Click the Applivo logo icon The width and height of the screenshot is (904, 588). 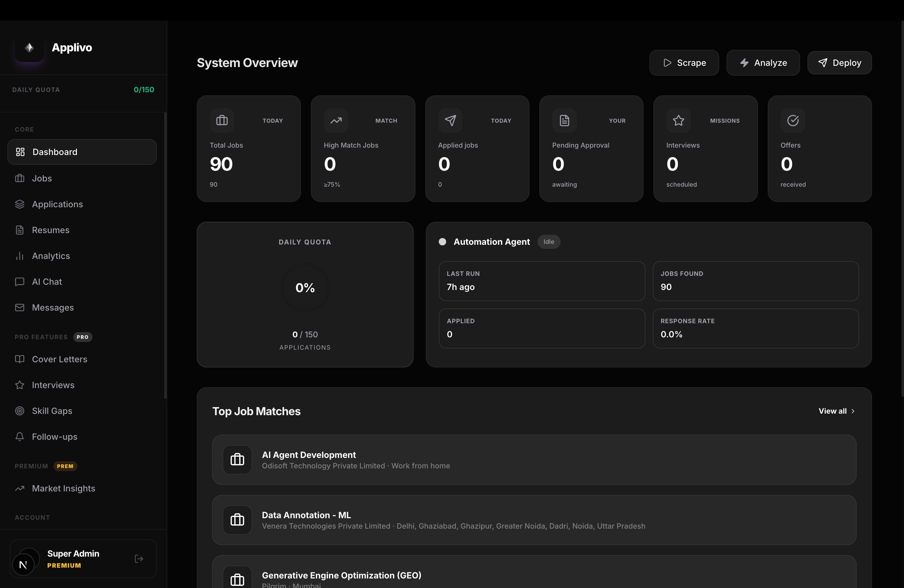click(x=29, y=47)
